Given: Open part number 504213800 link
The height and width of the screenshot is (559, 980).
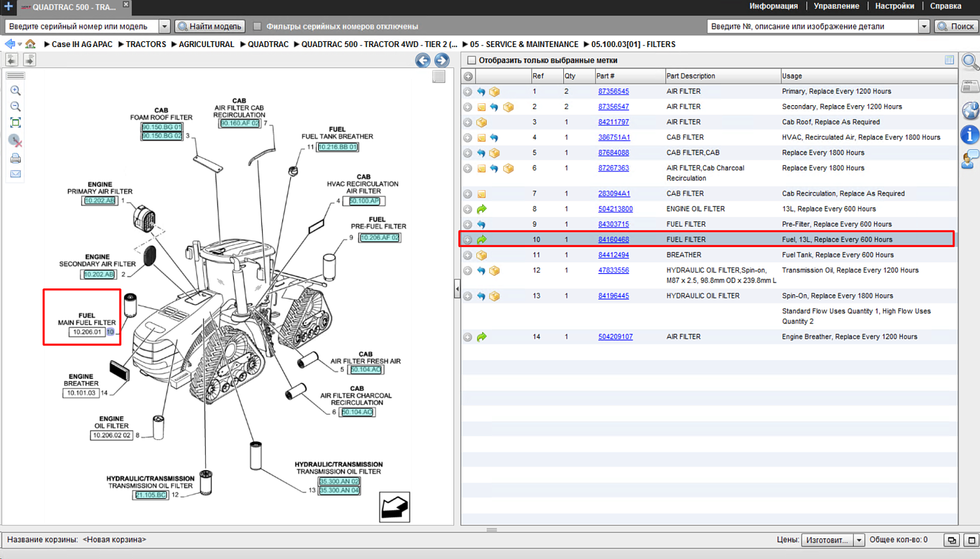Looking at the screenshot, I should pos(615,209).
